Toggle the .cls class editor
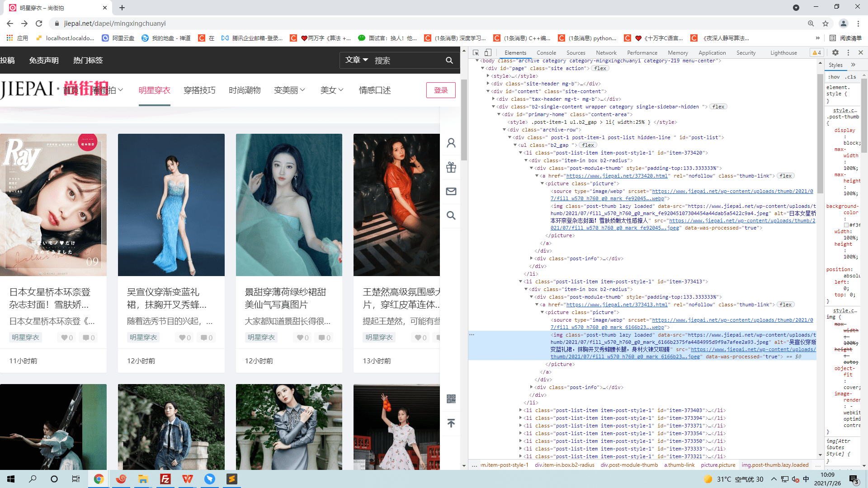The height and width of the screenshot is (488, 868). coord(851,77)
